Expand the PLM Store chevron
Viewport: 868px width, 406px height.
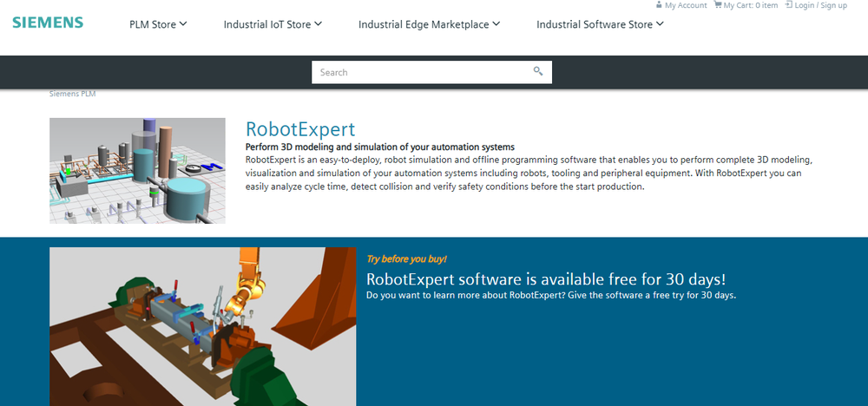click(x=183, y=23)
